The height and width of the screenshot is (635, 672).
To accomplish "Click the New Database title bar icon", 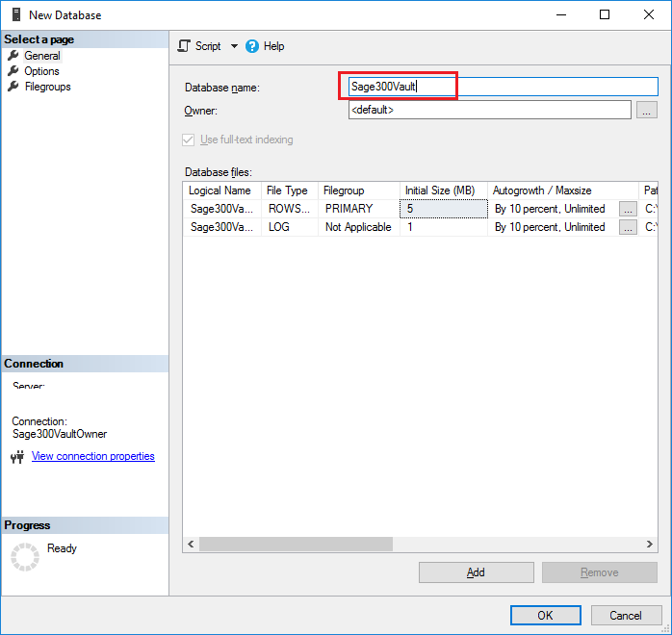I will [x=16, y=14].
